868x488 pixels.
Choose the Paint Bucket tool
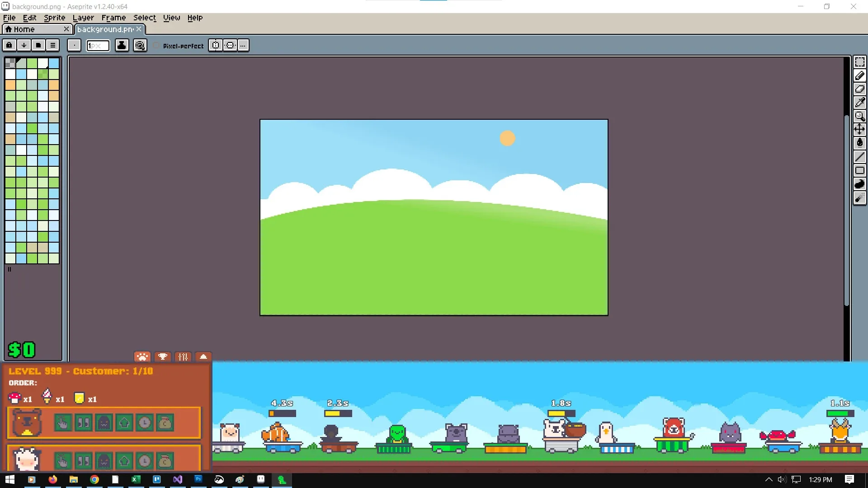pos(859,143)
